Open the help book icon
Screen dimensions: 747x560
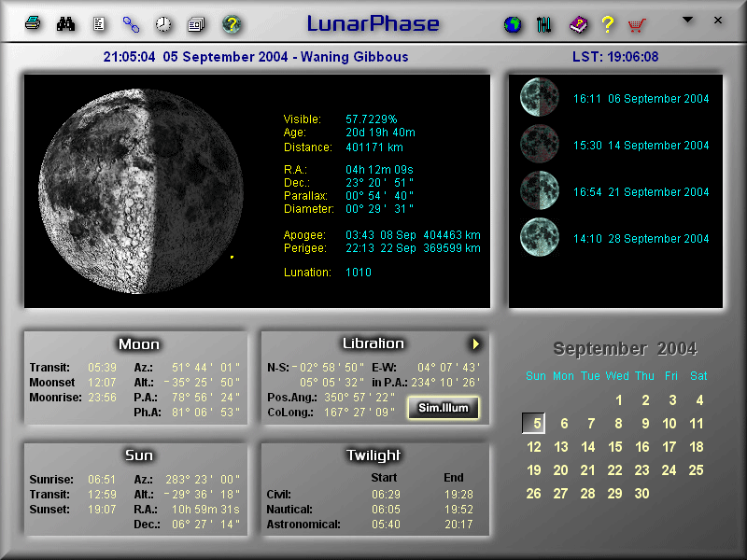click(x=578, y=25)
